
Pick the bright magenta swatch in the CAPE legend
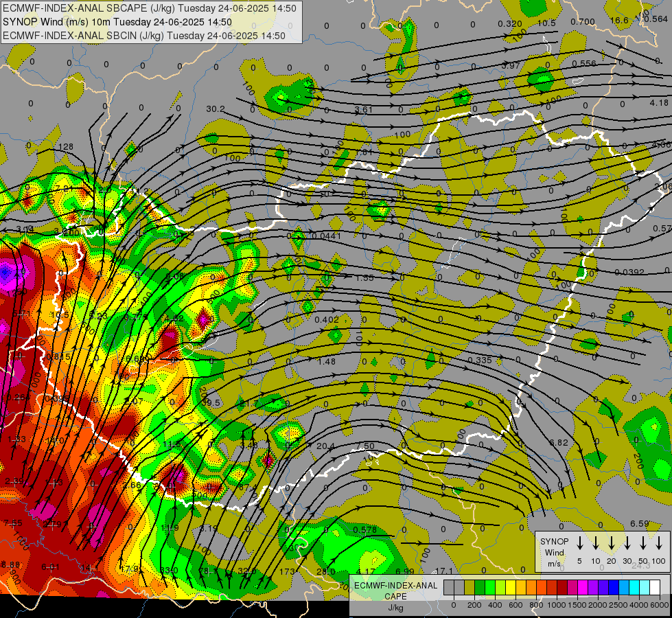coord(583,587)
